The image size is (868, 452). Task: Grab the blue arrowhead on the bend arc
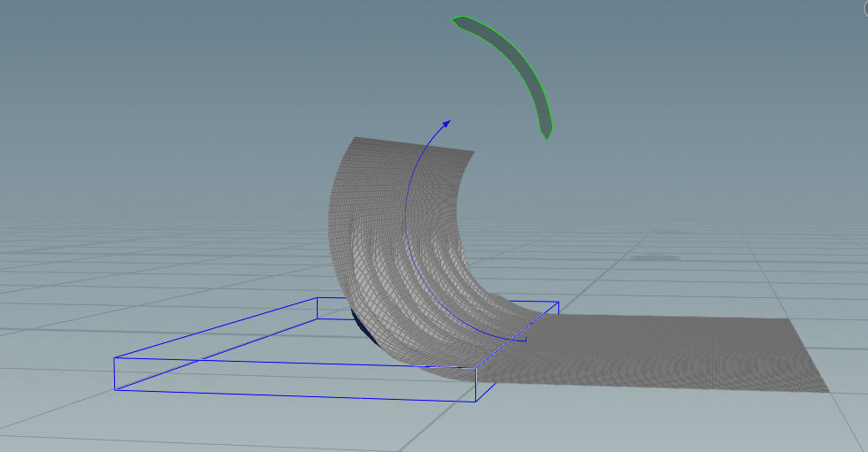click(446, 122)
